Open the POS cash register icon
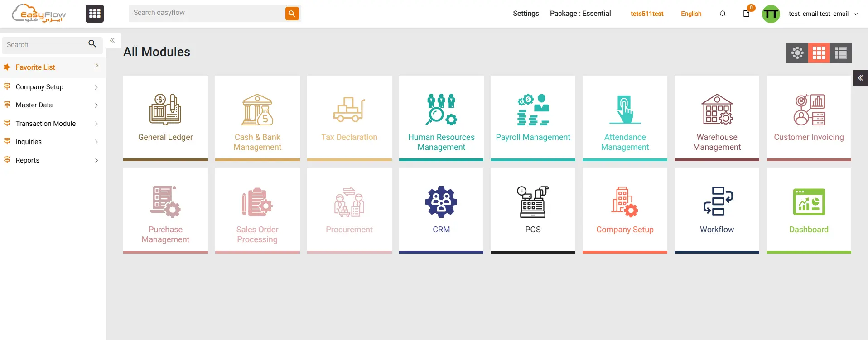 coord(533,202)
